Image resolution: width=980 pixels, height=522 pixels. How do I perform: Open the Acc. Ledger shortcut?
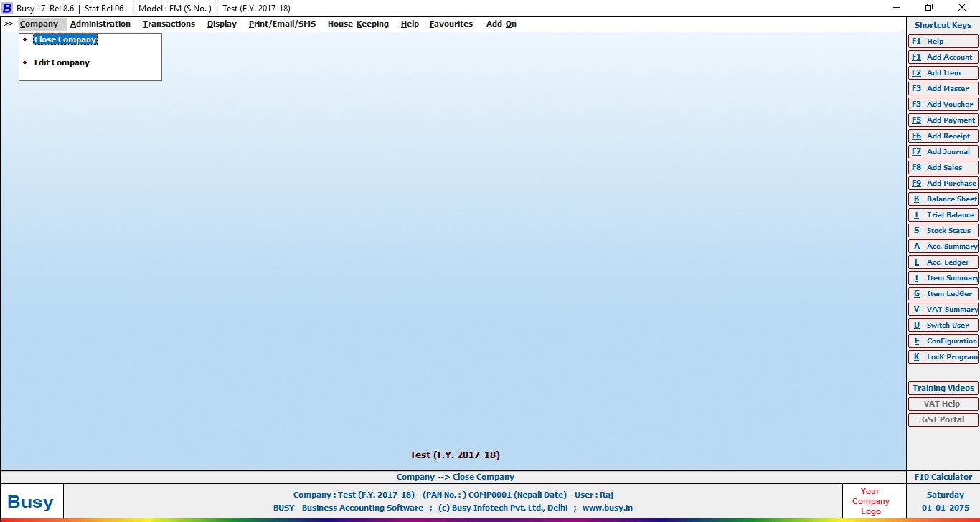pyautogui.click(x=943, y=262)
